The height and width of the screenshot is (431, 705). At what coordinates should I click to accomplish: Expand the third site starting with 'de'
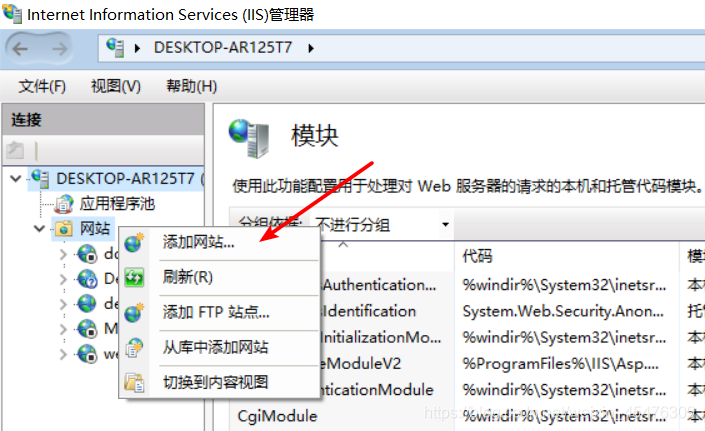click(x=63, y=305)
